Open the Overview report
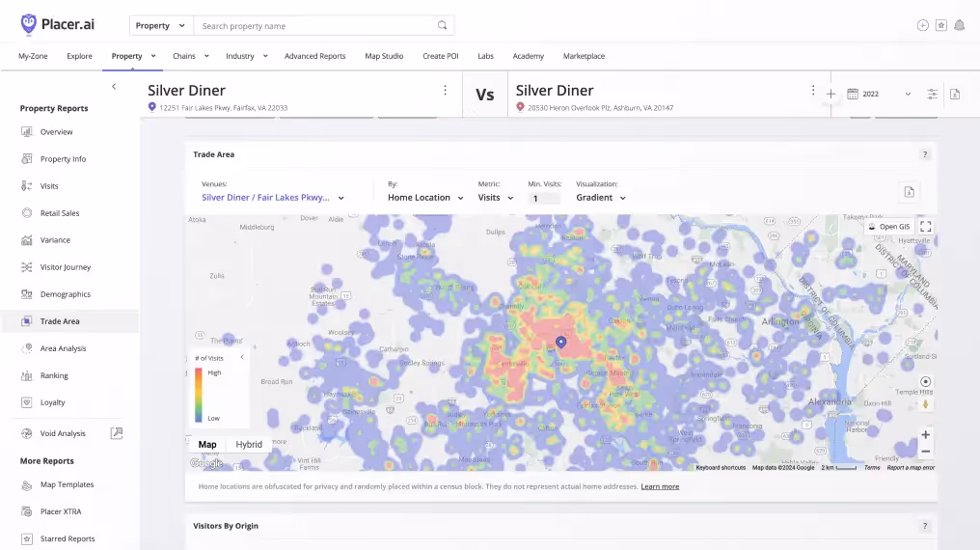The width and height of the screenshot is (980, 550). 56,132
